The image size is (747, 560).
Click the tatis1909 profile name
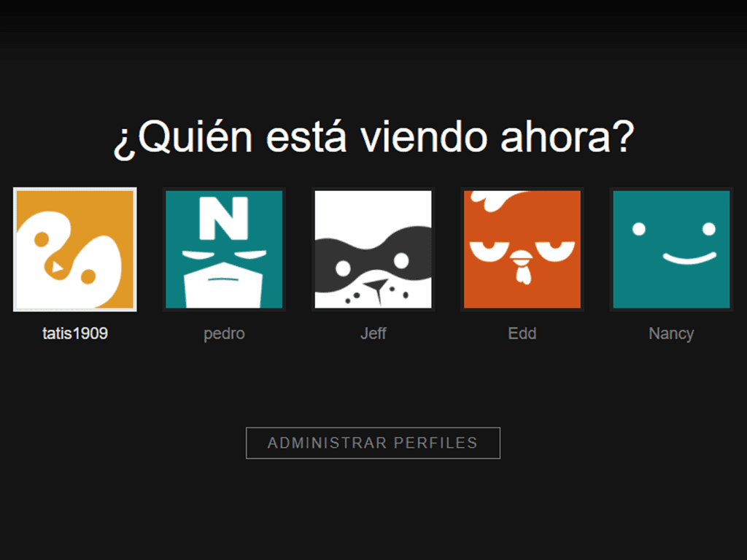click(x=75, y=333)
